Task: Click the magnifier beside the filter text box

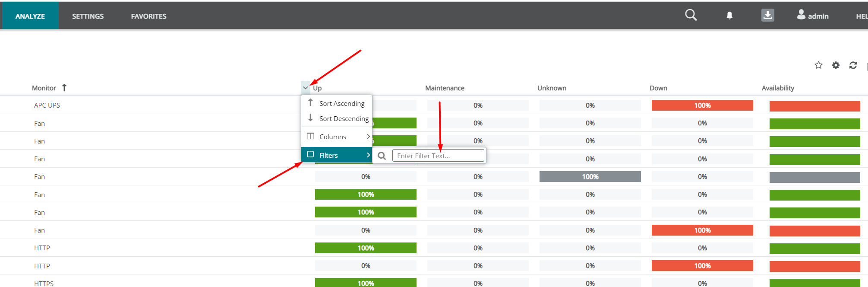Action: tap(382, 156)
